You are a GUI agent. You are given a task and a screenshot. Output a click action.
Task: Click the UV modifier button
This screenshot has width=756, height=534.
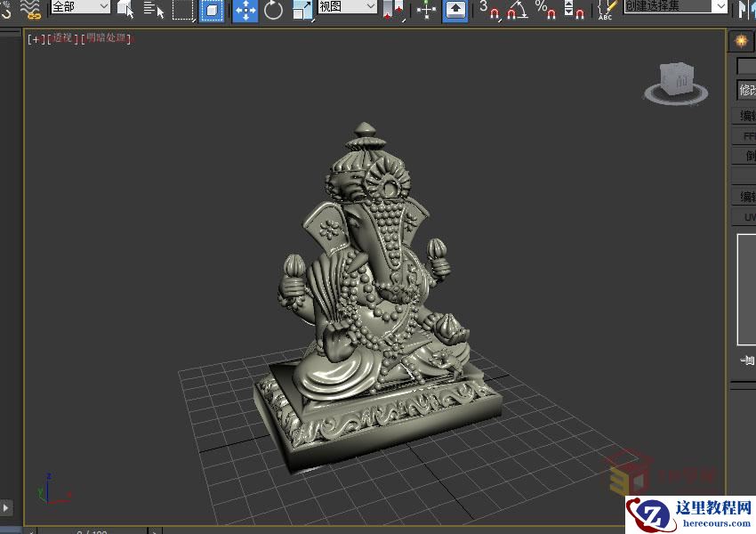pos(745,217)
